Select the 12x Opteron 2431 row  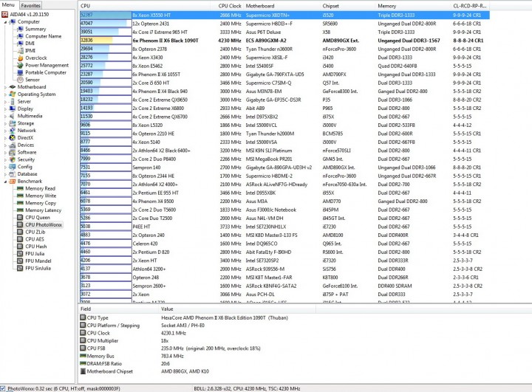284,24
